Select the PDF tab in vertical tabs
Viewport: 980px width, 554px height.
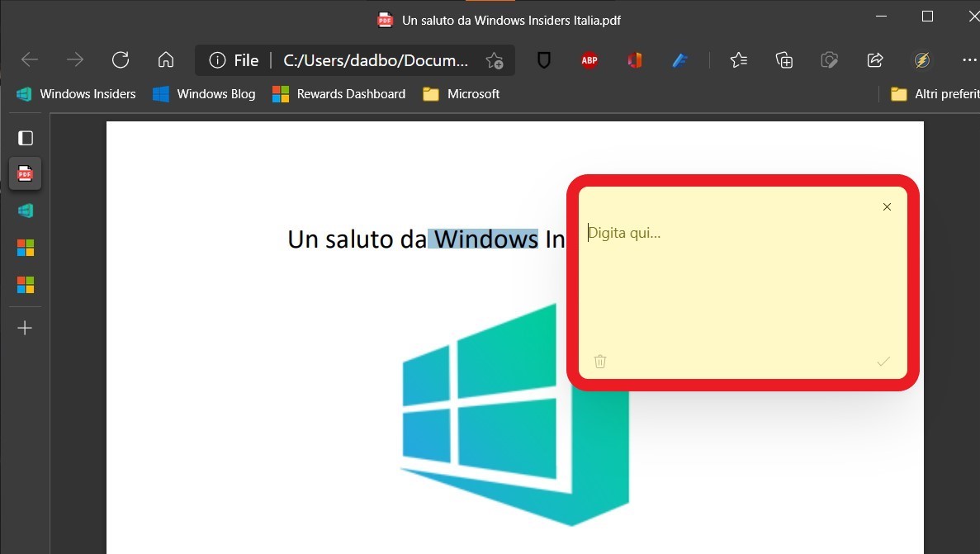point(25,174)
